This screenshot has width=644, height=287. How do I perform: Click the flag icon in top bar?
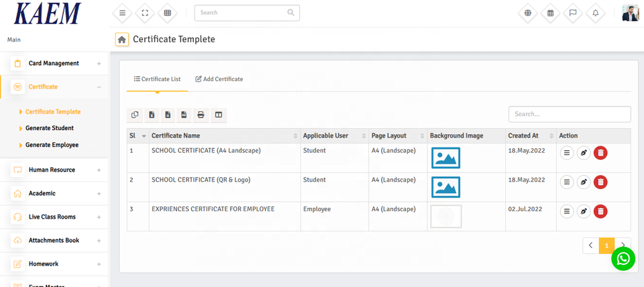(x=573, y=13)
